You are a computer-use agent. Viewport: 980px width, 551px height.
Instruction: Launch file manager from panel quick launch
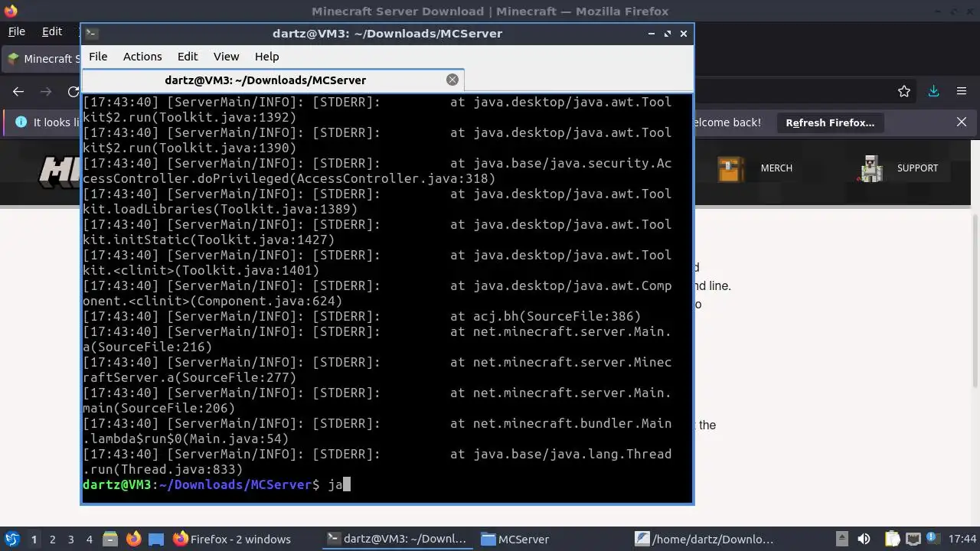pos(110,539)
